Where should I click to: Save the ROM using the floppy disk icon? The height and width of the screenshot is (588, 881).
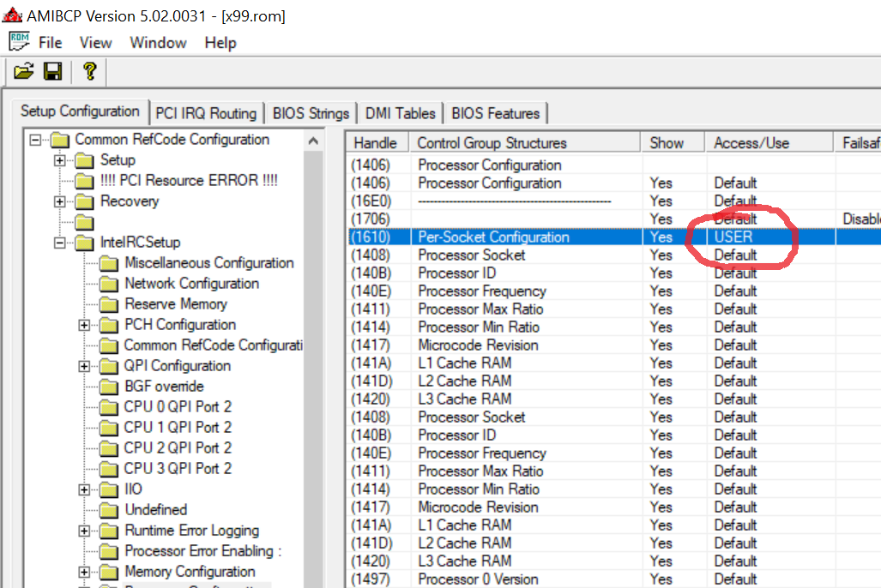[53, 71]
